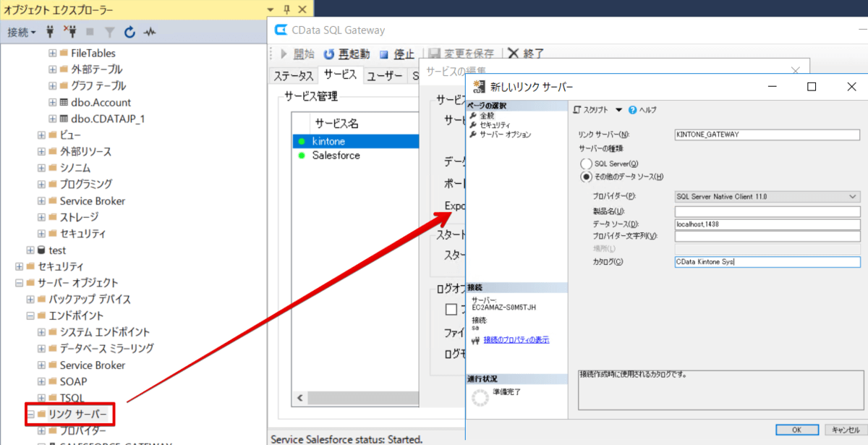Select the other data source radio button

tap(586, 177)
